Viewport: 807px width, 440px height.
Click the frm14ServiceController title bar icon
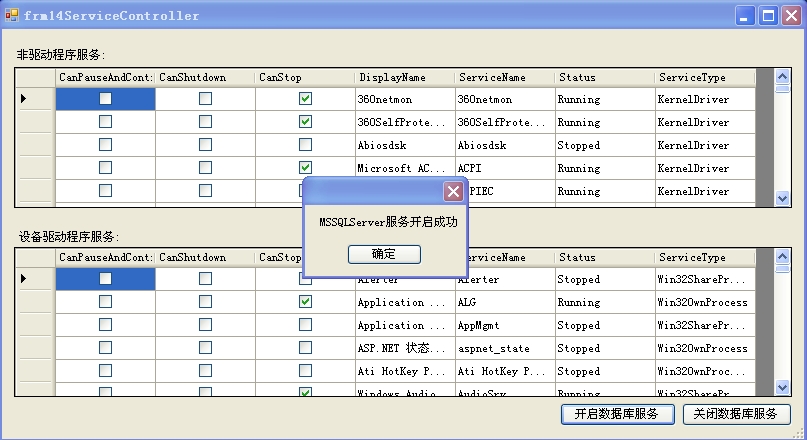coord(11,15)
